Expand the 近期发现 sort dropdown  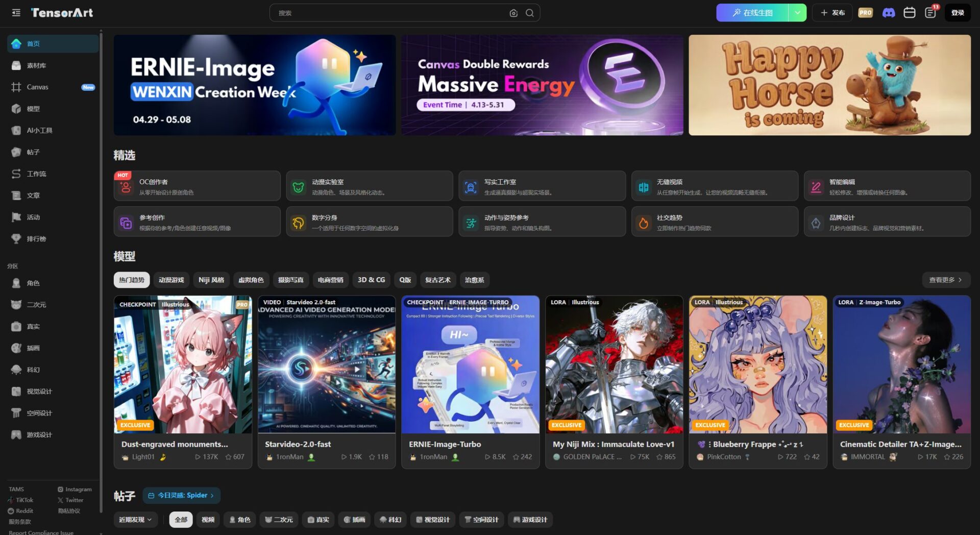pos(135,520)
